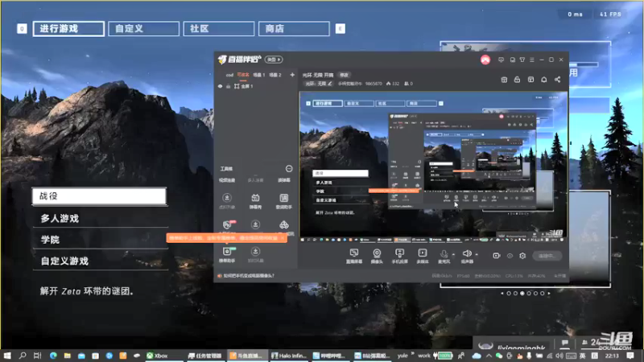Image resolution: width=644 pixels, height=362 pixels.
Task: Open taskbar search
Action: click(23, 356)
